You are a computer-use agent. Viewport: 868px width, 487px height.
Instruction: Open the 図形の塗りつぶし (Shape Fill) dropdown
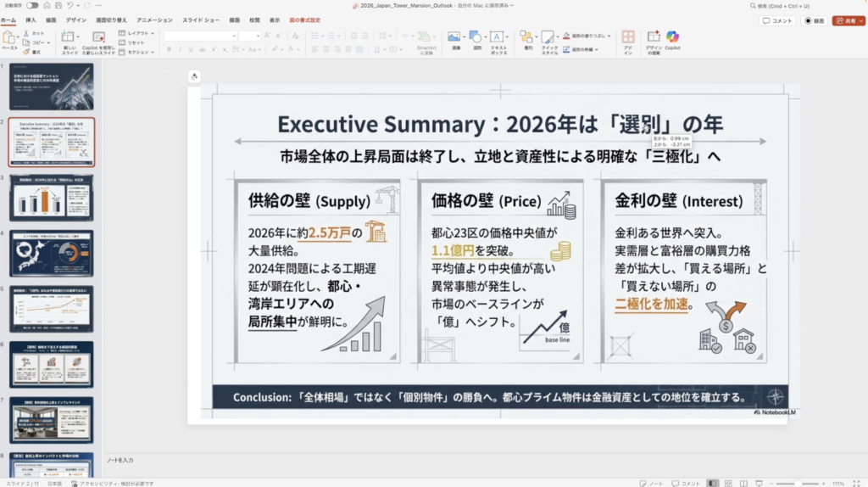point(581,36)
